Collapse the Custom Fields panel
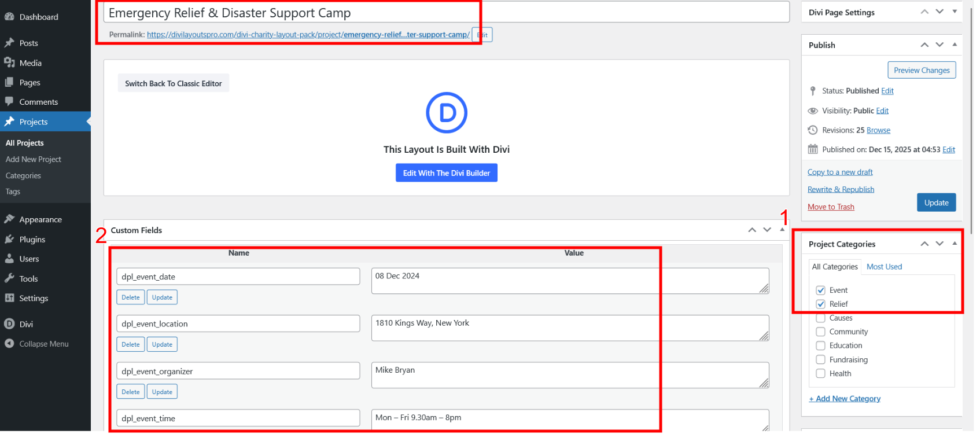Image resolution: width=980 pixels, height=434 pixels. pyautogui.click(x=782, y=230)
